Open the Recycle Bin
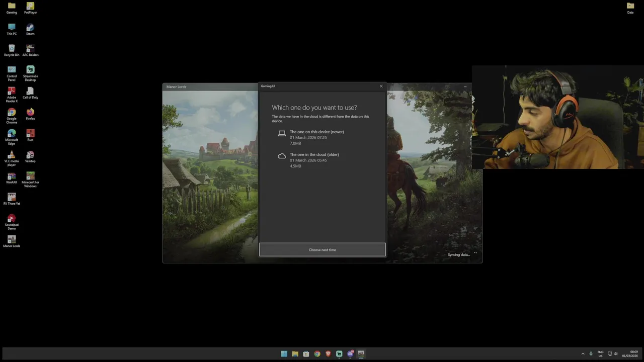Viewport: 644px width, 362px height. click(x=12, y=50)
